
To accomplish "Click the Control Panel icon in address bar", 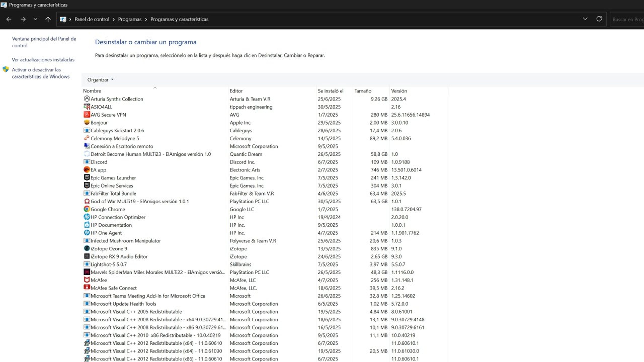I will [x=63, y=19].
